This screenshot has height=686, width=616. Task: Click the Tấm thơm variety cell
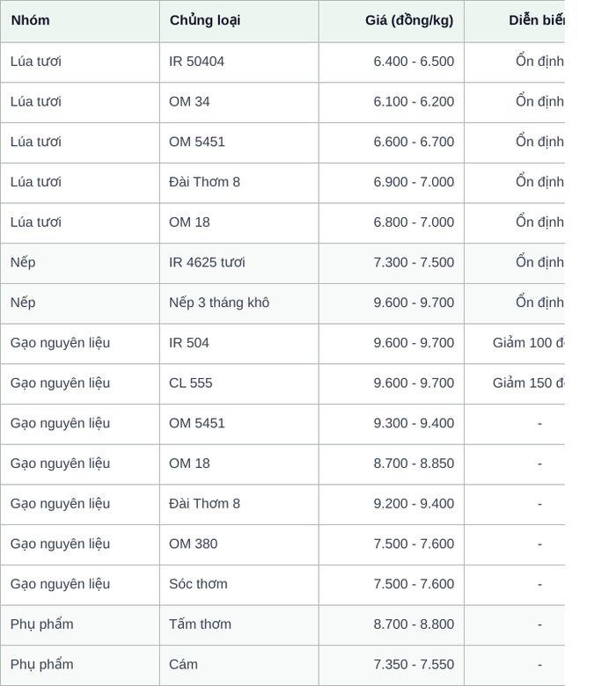[239, 625]
